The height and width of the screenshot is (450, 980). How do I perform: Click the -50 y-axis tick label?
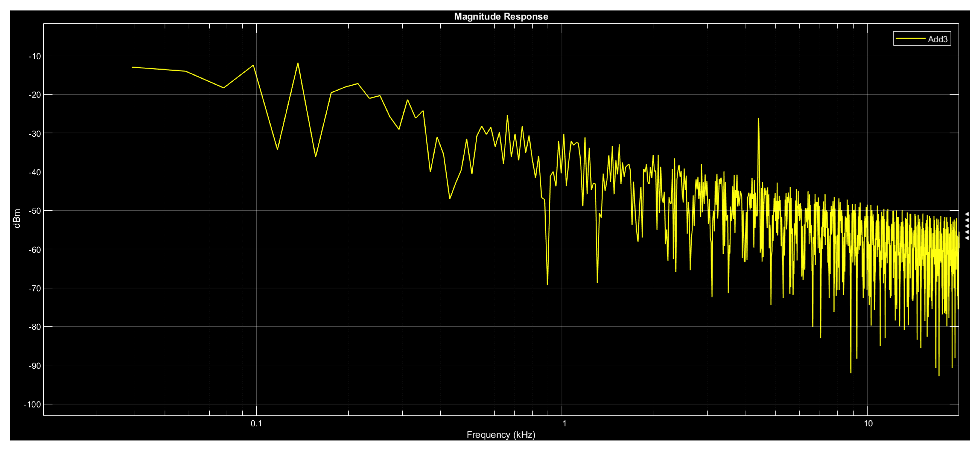[35, 211]
